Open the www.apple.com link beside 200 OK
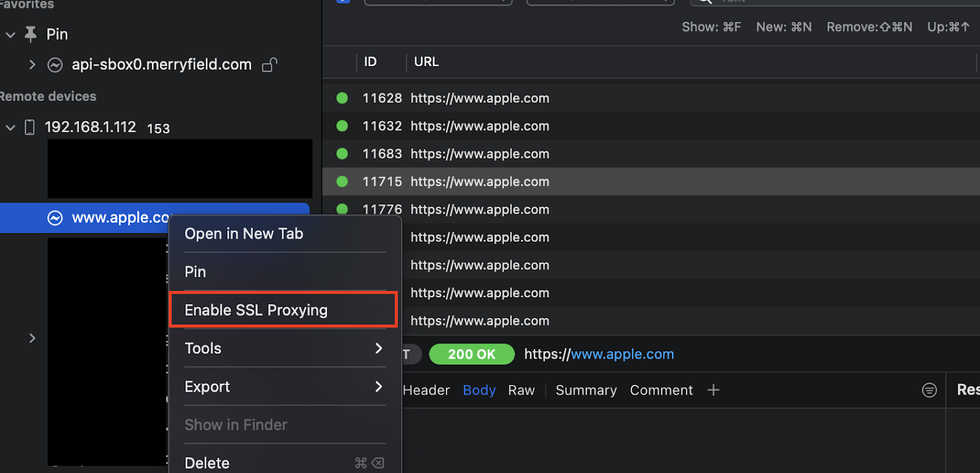980x473 pixels. [x=622, y=354]
